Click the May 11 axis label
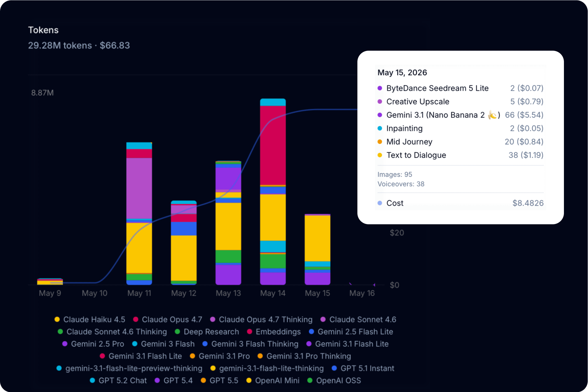The height and width of the screenshot is (392, 588). tap(139, 293)
